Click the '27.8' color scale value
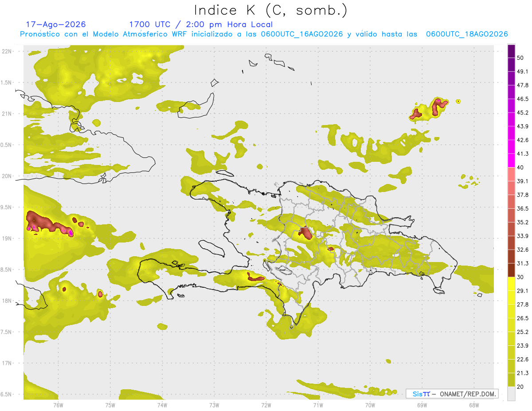This screenshot has width=532, height=411. 523,305
